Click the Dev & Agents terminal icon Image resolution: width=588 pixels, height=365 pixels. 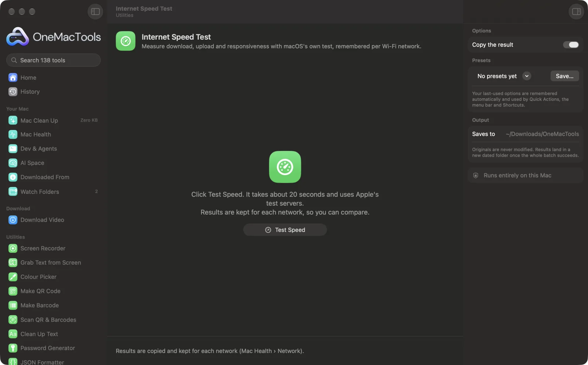(x=13, y=149)
